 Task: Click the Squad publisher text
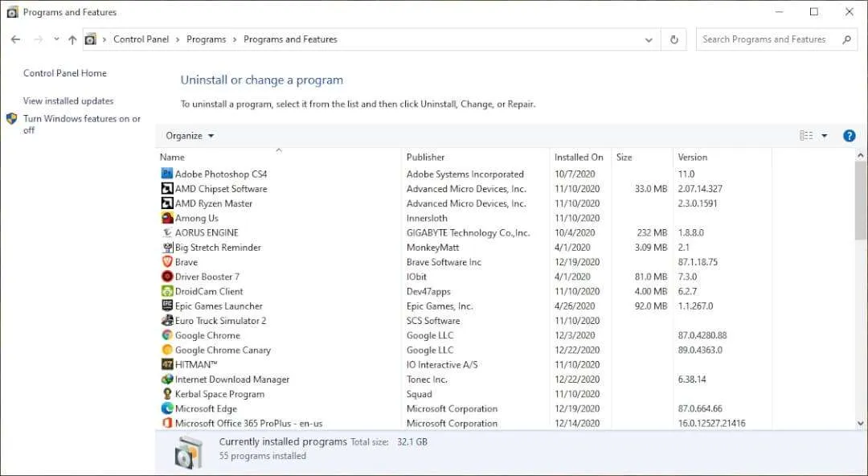click(419, 394)
